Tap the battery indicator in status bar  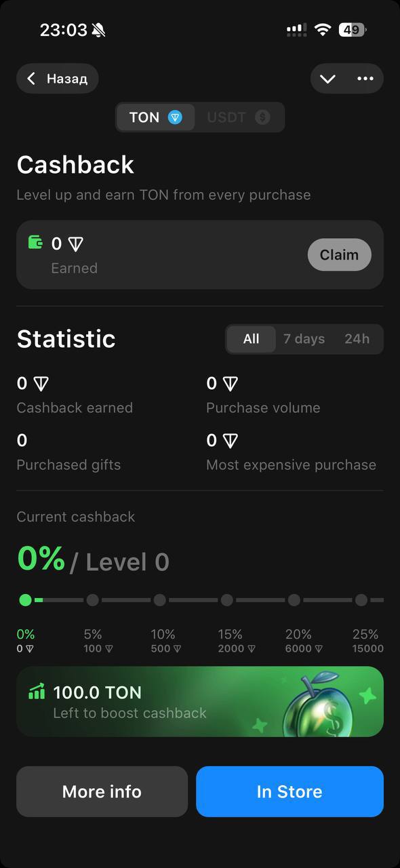click(353, 30)
